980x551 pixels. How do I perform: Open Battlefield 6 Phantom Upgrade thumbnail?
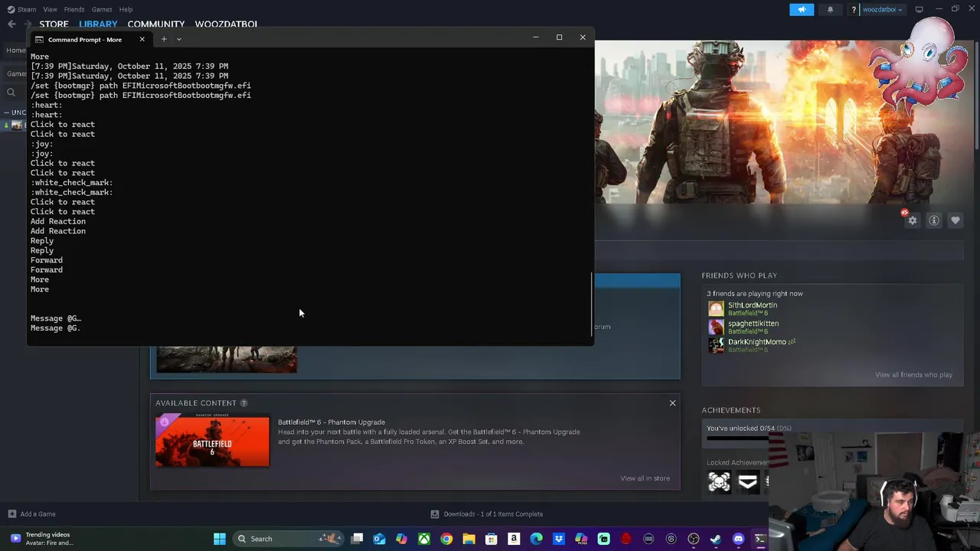point(212,440)
